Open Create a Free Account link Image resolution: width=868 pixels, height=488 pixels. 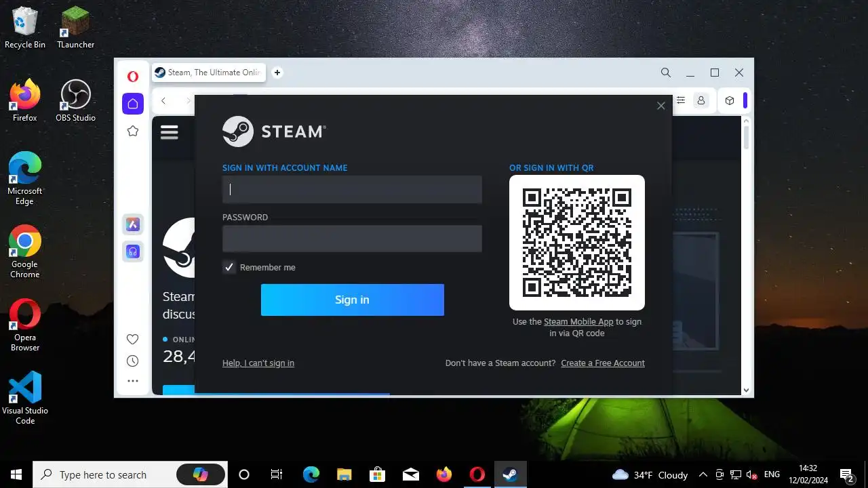pyautogui.click(x=603, y=363)
